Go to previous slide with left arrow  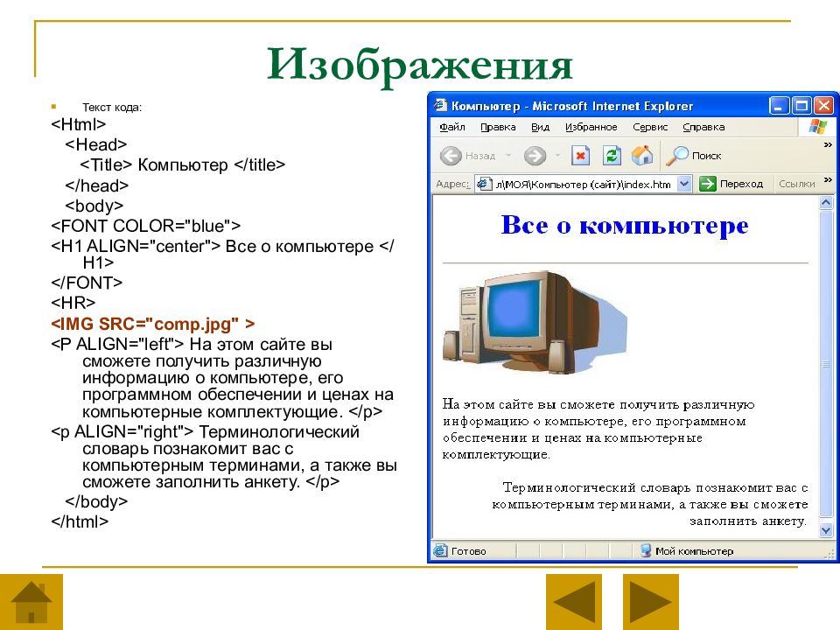(x=574, y=602)
